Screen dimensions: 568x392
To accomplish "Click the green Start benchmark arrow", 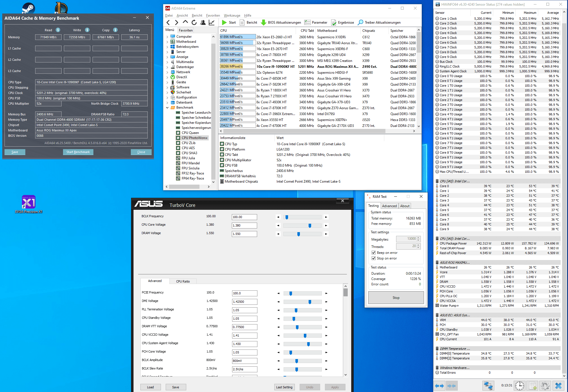I will point(224,23).
